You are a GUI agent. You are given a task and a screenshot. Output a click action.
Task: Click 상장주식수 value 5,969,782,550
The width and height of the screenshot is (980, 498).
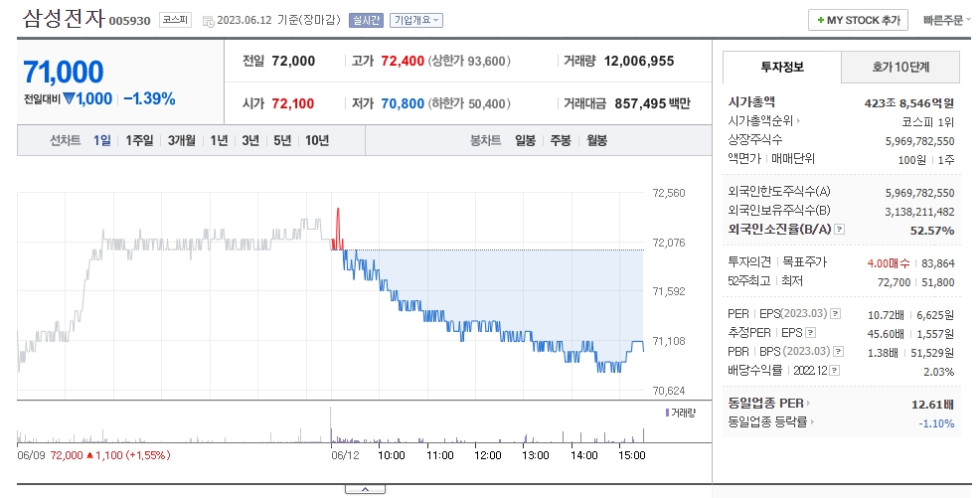pos(919,141)
